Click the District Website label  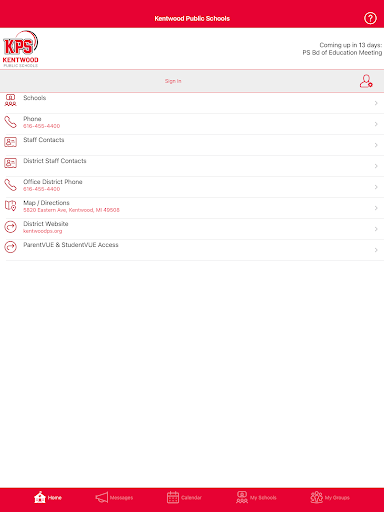(46, 224)
